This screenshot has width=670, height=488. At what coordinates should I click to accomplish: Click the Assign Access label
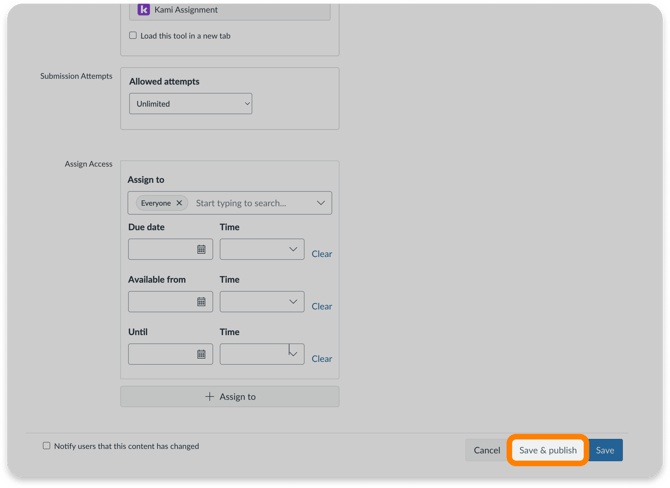(x=88, y=164)
